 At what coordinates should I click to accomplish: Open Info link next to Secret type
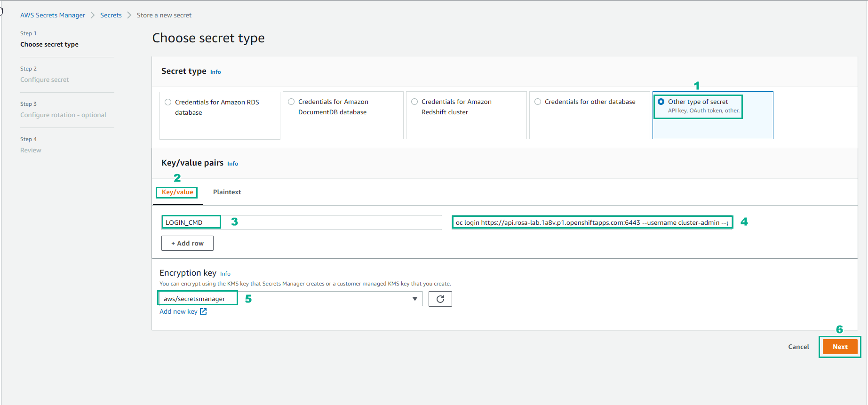[215, 72]
